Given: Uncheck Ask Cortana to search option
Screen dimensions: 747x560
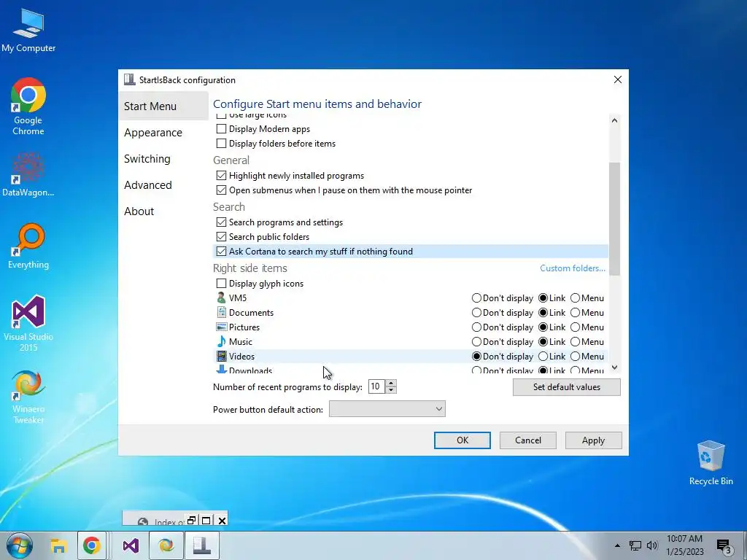Looking at the screenshot, I should [221, 252].
